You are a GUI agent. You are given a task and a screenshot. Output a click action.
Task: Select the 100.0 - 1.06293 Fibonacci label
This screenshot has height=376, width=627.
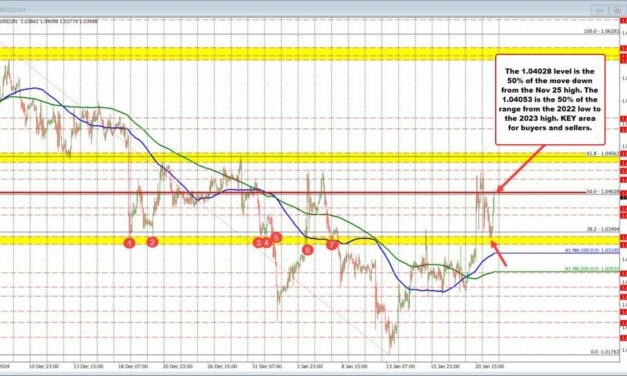601,31
